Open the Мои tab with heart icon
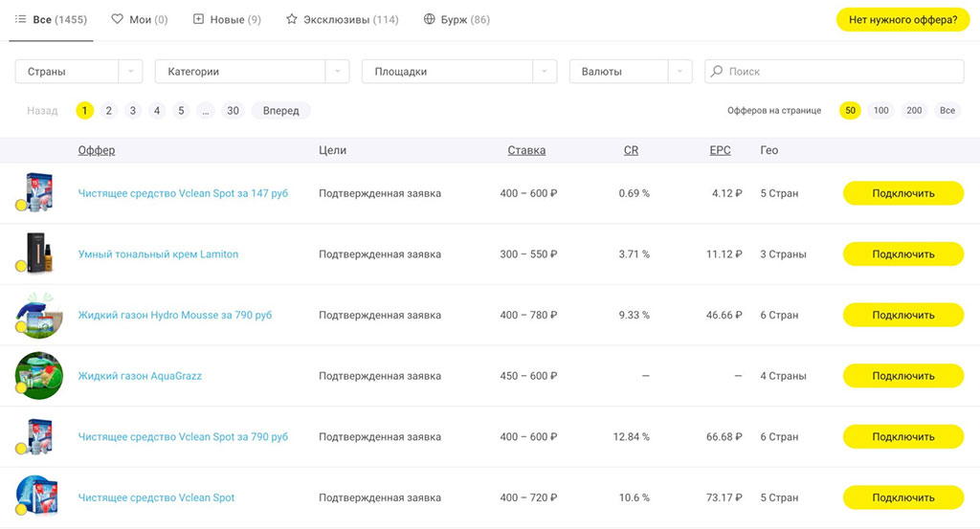The width and height of the screenshot is (980, 529). 139,19
